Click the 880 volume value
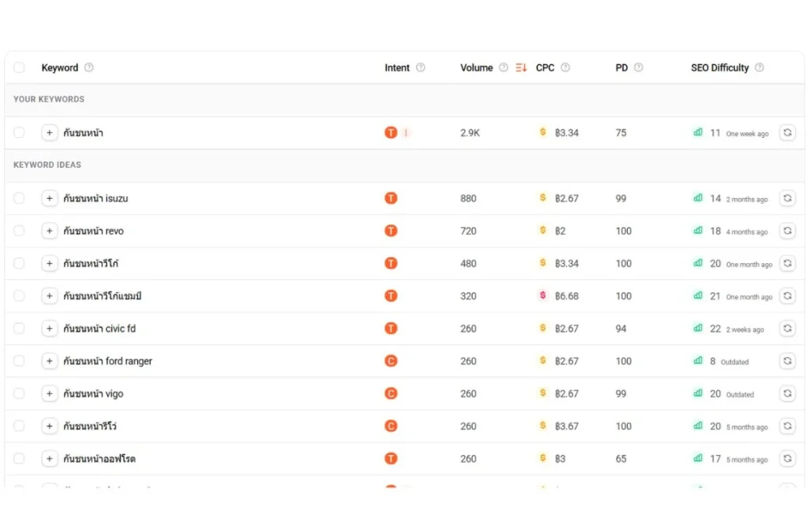 pos(468,198)
